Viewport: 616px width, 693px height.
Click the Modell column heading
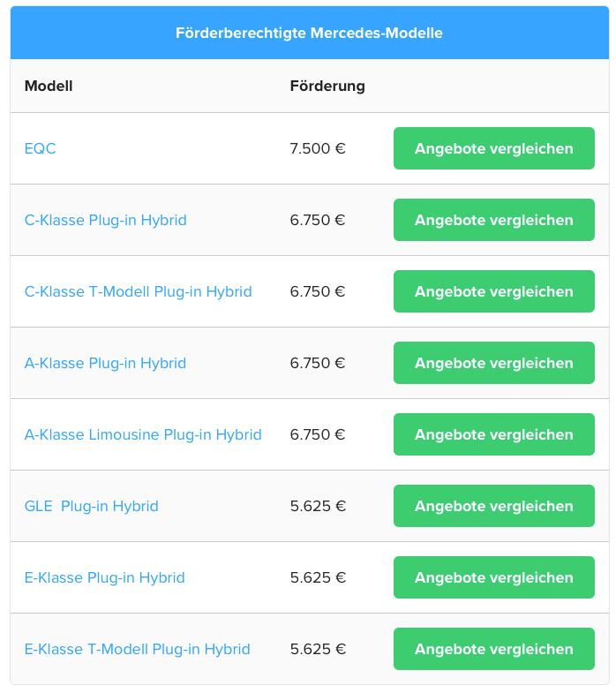pos(49,86)
